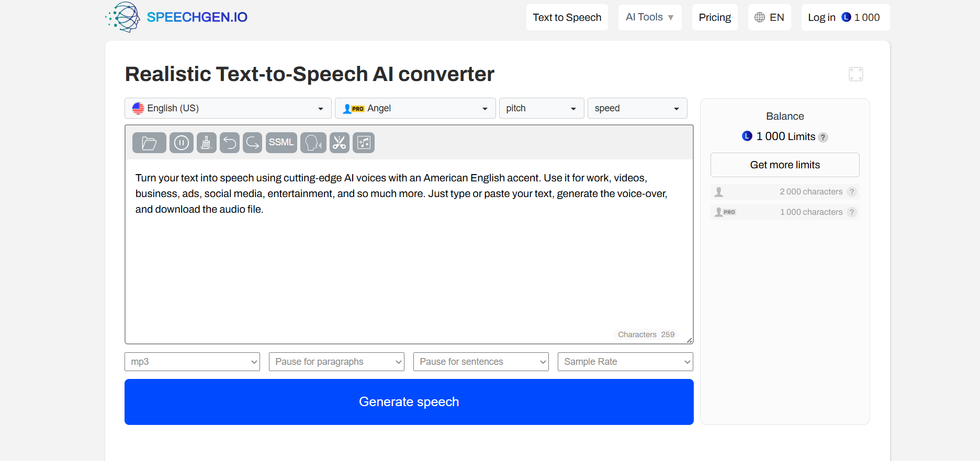The width and height of the screenshot is (980, 461).
Task: Insert a pause using the pause icon
Action: 182,143
